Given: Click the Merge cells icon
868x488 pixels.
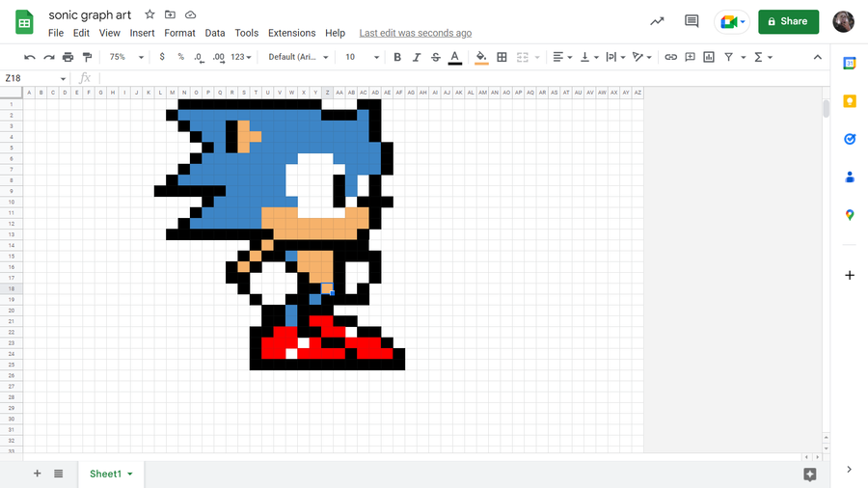Looking at the screenshot, I should click(522, 57).
